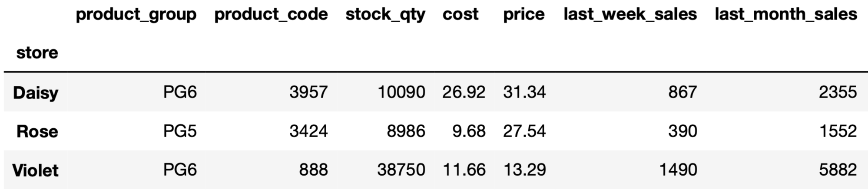Click the last_week_sales column header

click(630, 14)
